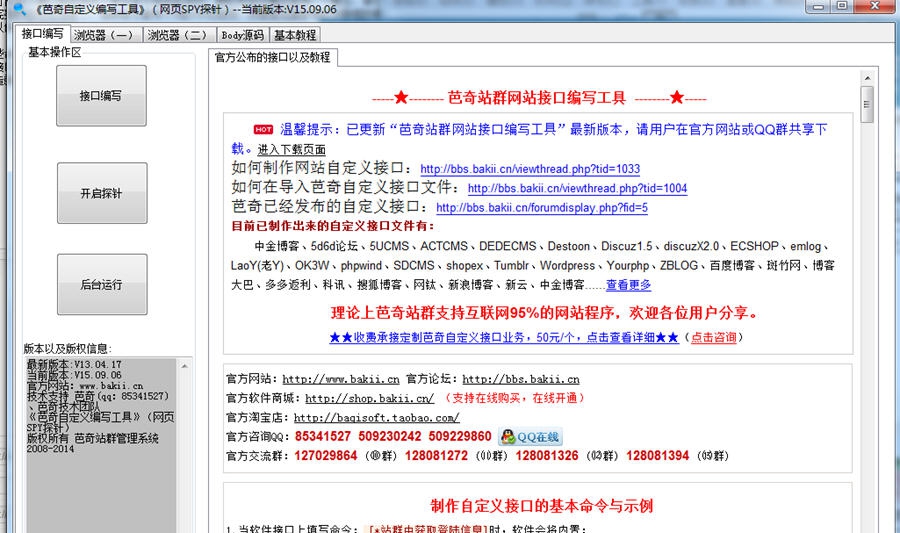The height and width of the screenshot is (533, 900).
Task: Click the web page vertical scrollbar thumb
Action: tap(867, 104)
